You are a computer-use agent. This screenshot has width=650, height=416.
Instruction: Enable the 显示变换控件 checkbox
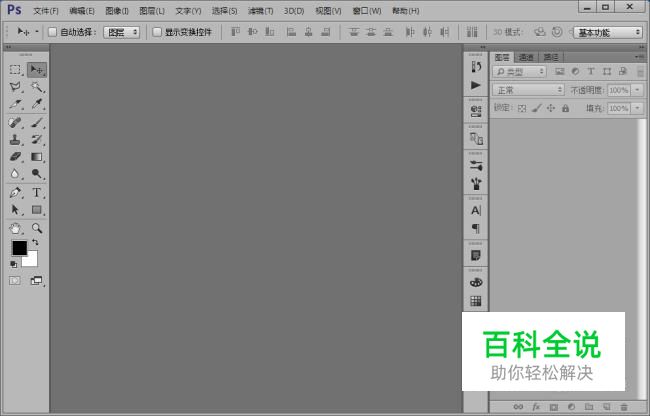[x=157, y=32]
